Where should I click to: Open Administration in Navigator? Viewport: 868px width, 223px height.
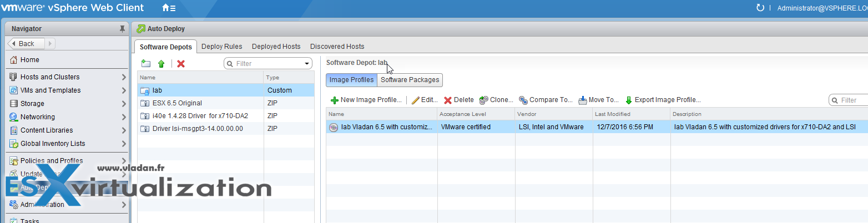(x=67, y=205)
